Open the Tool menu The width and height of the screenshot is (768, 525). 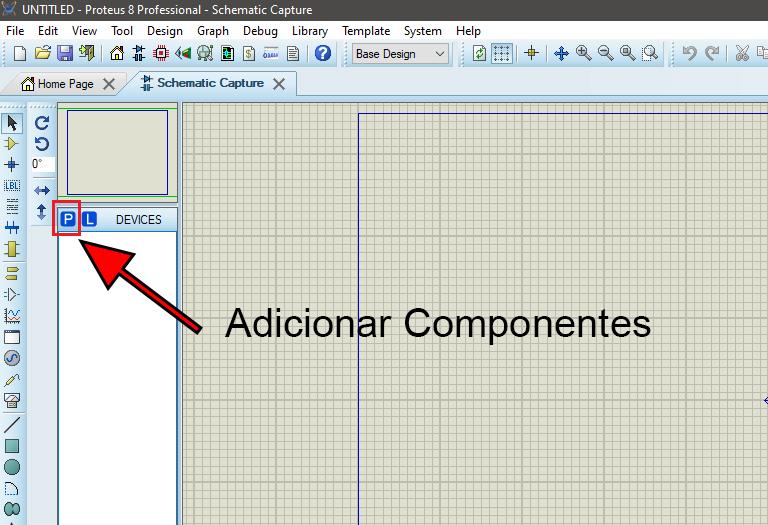point(122,31)
